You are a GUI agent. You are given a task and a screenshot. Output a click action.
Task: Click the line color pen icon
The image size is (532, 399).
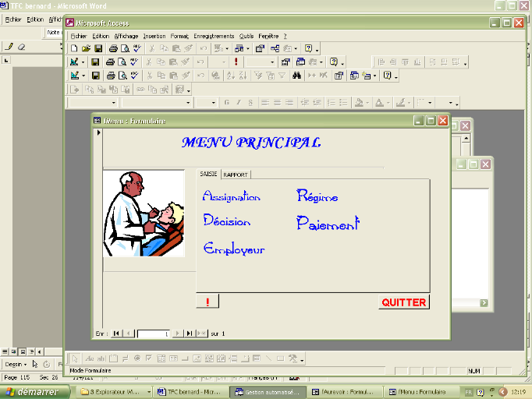(401, 103)
